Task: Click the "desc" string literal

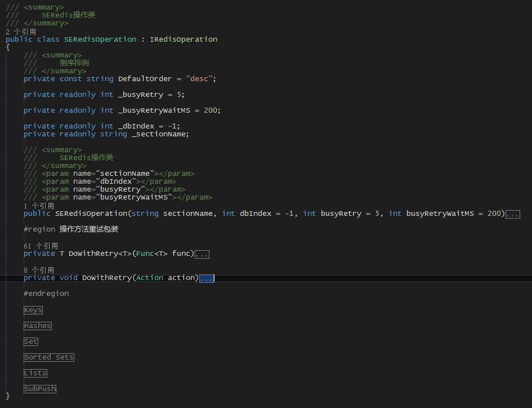Action: (x=199, y=79)
